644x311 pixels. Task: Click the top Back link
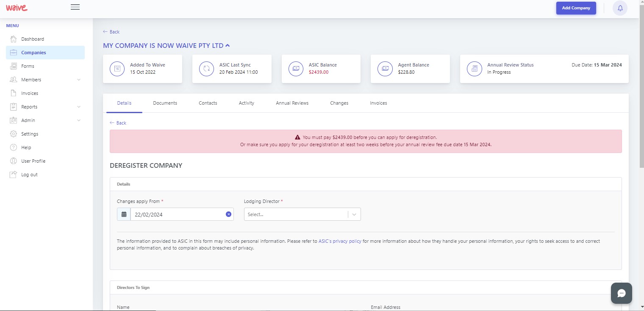(111, 32)
